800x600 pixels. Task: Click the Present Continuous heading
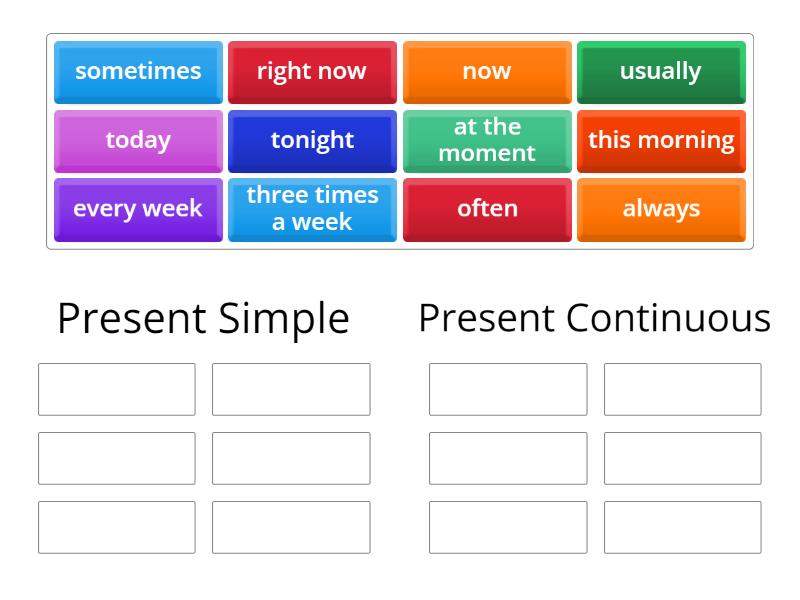pyautogui.click(x=595, y=318)
